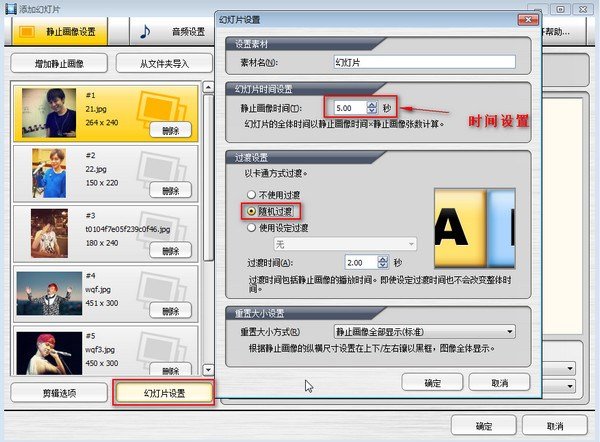The height and width of the screenshot is (442, 600).
Task: Click 取消 in 添加幻灯片 window
Action: tap(555, 426)
